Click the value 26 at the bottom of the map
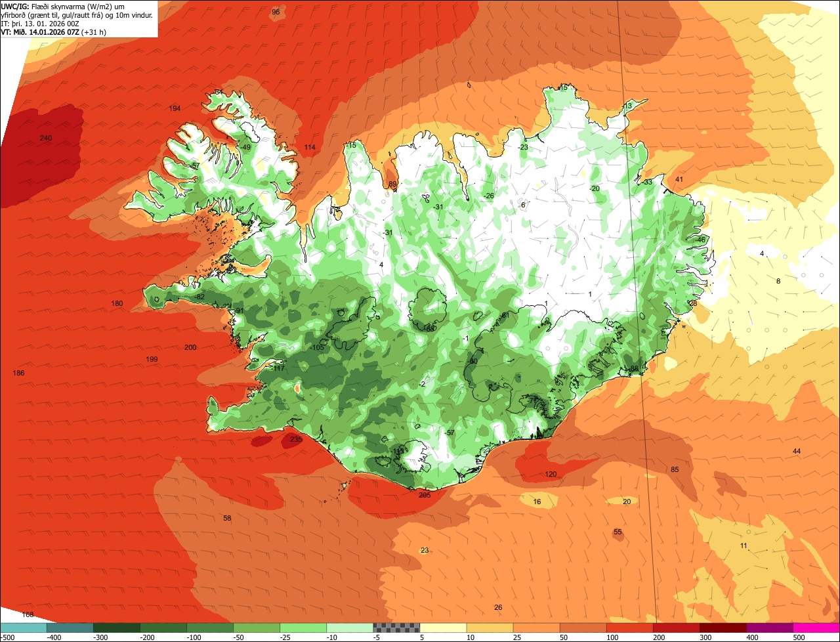 pos(498,607)
